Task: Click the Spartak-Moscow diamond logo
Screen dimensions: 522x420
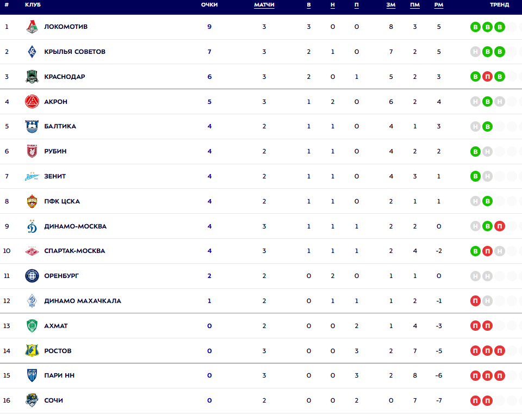Action: [32, 251]
